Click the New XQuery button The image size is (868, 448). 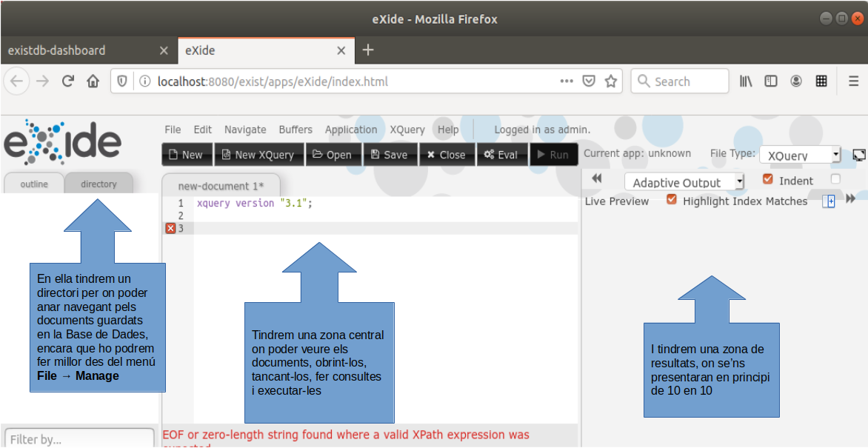(259, 155)
